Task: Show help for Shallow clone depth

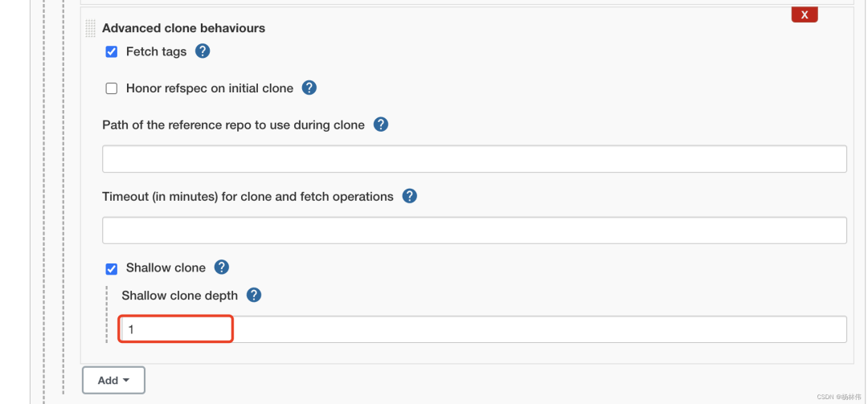Action: 254,295
